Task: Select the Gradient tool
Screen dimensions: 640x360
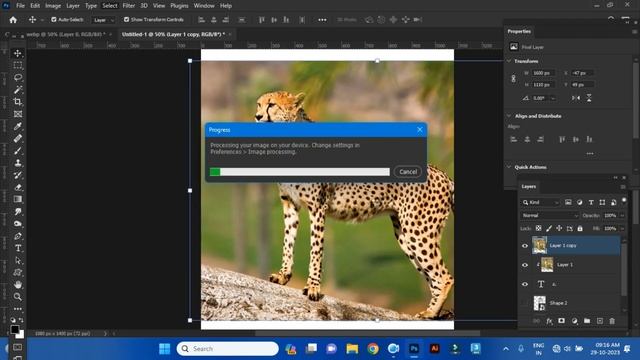Action: [18, 199]
